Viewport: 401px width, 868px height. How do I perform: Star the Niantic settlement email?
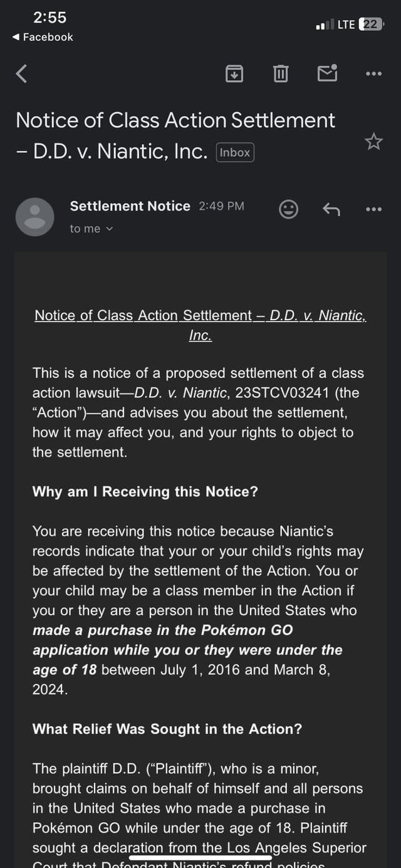click(373, 142)
